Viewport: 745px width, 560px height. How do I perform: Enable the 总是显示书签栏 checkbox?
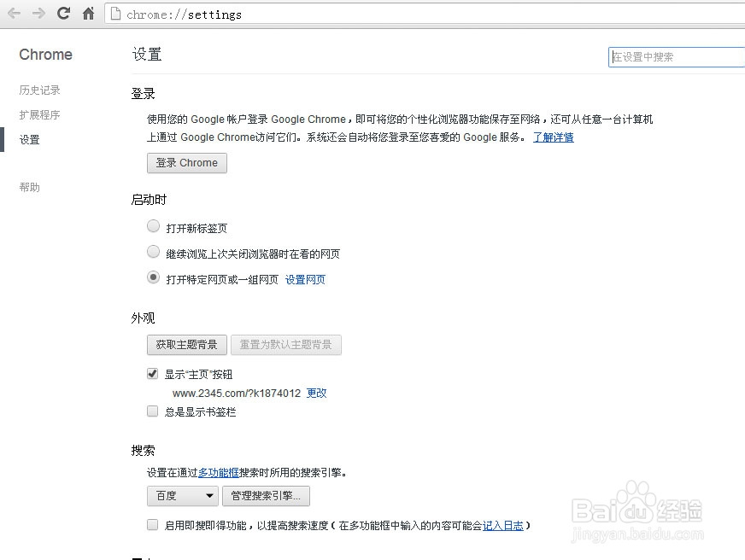coord(152,411)
